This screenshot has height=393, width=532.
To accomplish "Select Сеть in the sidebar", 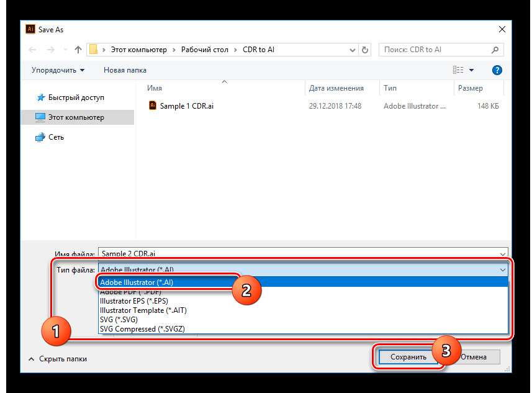I will [50, 137].
